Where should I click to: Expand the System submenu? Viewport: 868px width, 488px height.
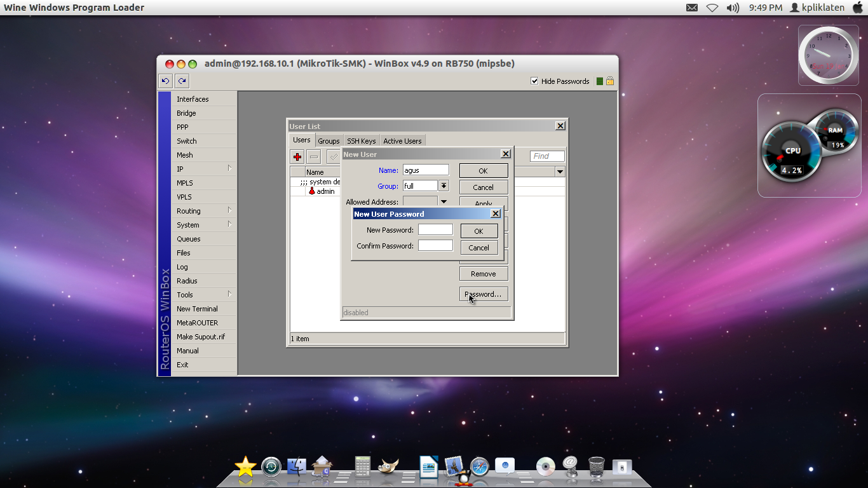[229, 224]
